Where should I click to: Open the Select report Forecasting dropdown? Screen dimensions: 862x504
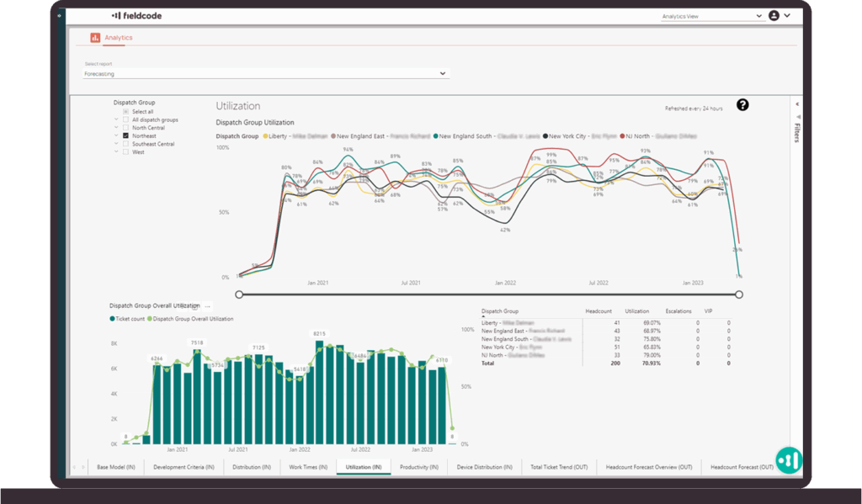[267, 74]
